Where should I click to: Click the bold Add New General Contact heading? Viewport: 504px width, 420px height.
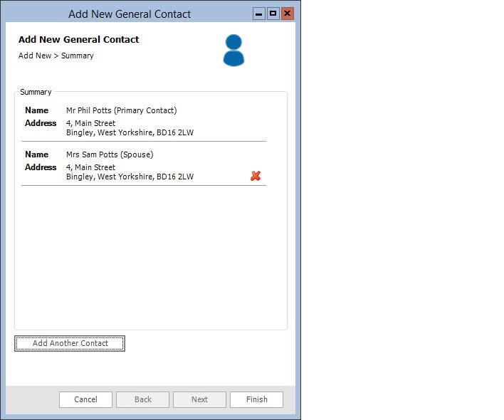pyautogui.click(x=79, y=40)
